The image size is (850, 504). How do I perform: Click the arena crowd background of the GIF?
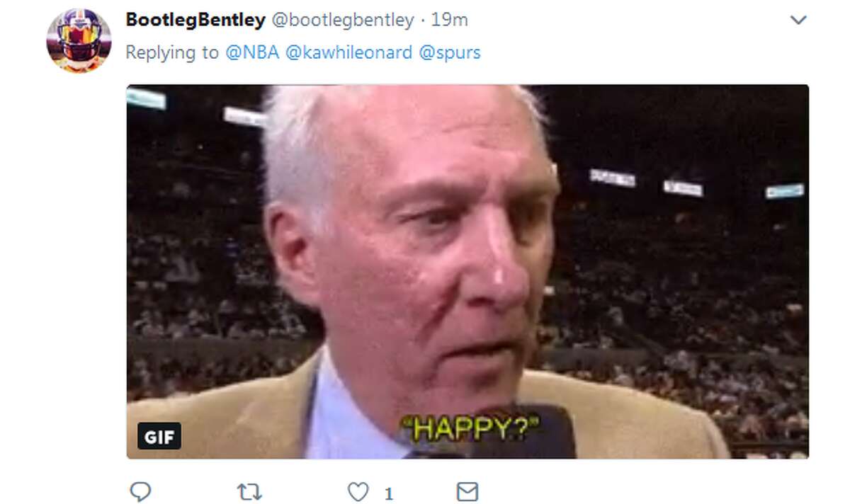coord(680,283)
